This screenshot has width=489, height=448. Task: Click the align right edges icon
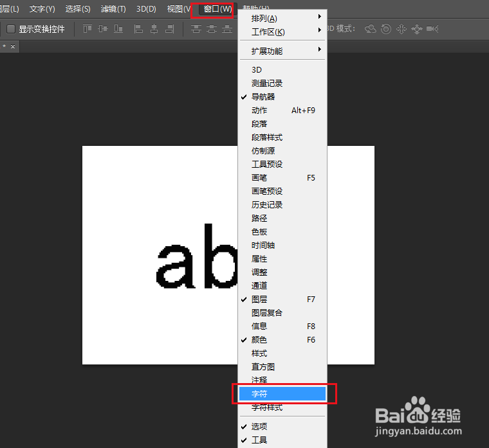[169, 29]
